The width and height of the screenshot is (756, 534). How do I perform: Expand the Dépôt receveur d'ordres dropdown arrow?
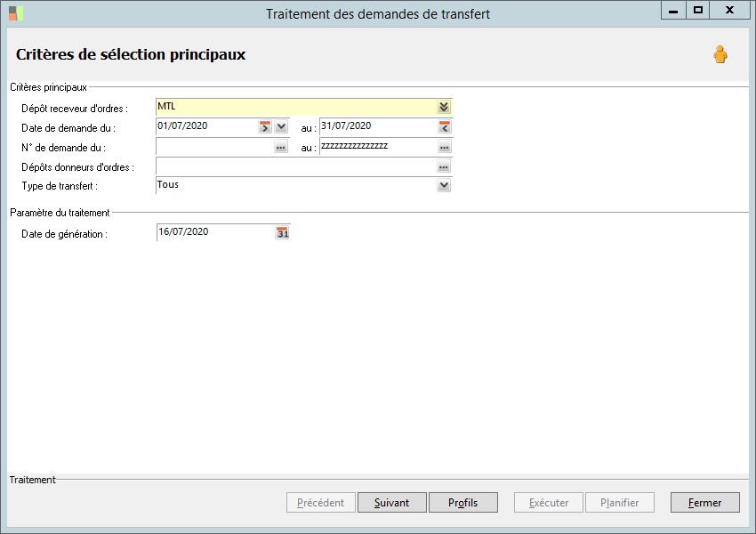[444, 107]
